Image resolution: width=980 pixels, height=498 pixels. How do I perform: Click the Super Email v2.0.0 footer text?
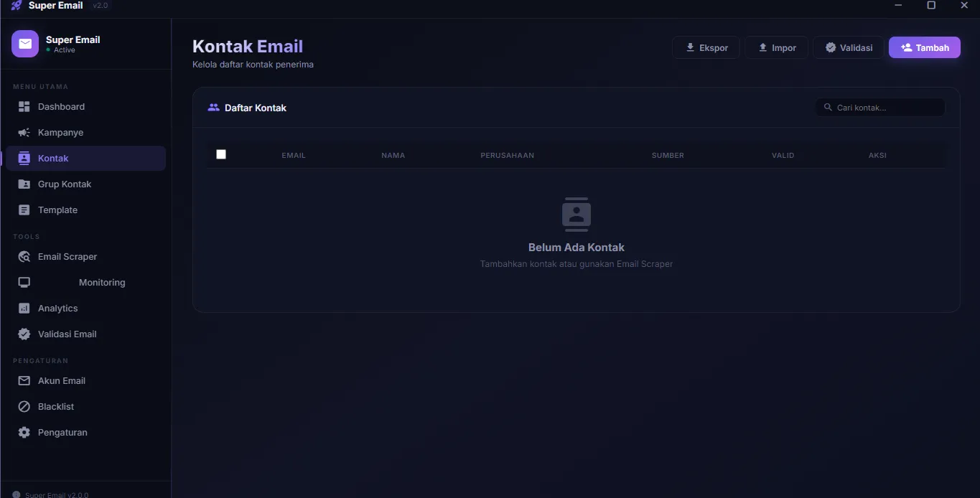57,494
